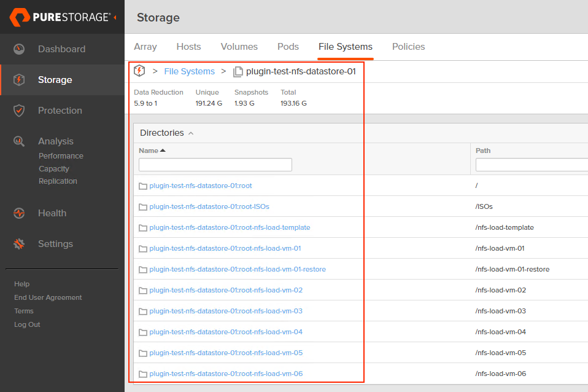Collapse sidebar using the orange arrow
Image resolution: width=588 pixels, height=392 pixels.
(x=115, y=17)
